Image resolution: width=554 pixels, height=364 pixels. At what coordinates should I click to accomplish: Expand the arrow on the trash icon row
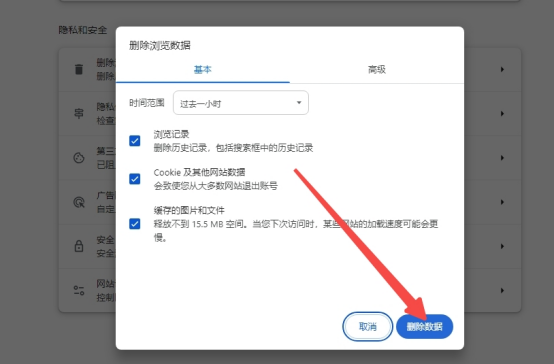502,69
